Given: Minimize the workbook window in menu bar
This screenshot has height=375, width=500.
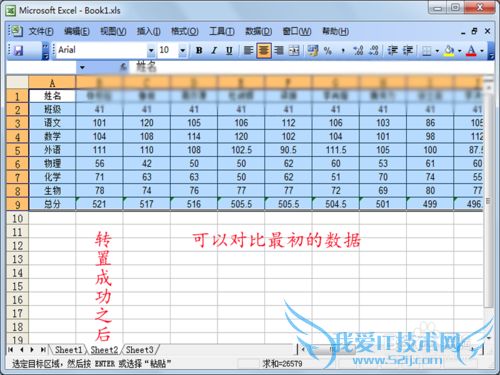Looking at the screenshot, I should coord(463,32).
